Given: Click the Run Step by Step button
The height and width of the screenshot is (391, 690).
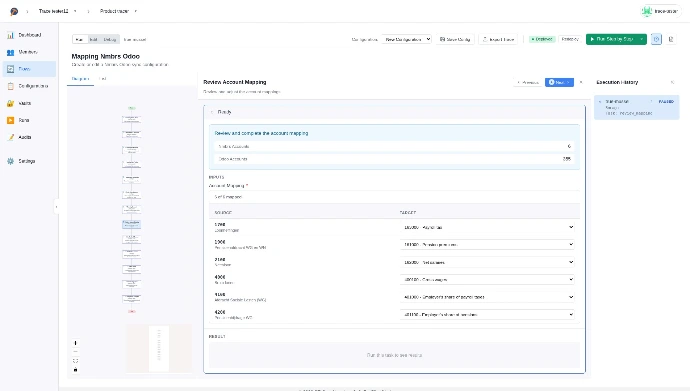Looking at the screenshot, I should [x=612, y=39].
